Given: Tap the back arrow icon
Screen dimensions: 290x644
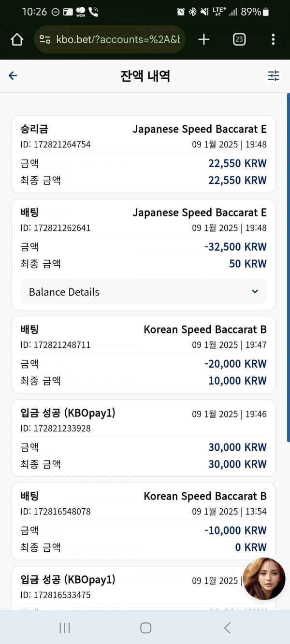Looking at the screenshot, I should pyautogui.click(x=13, y=76).
